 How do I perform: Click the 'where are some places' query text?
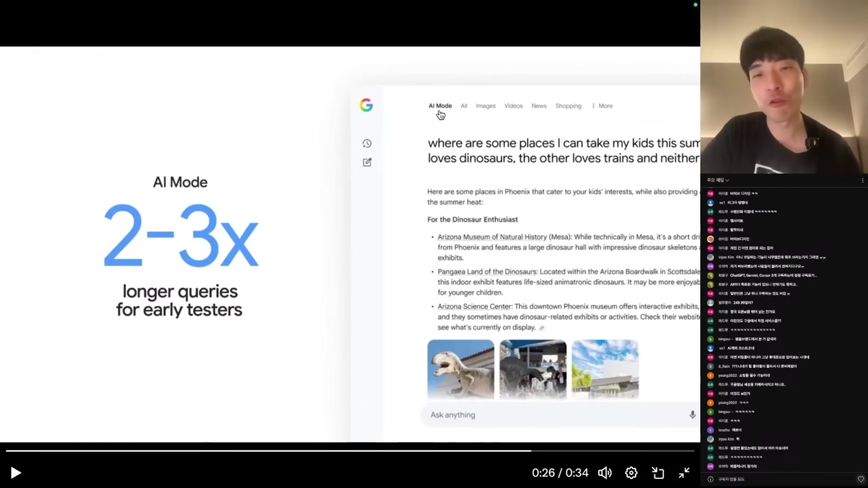click(x=563, y=150)
